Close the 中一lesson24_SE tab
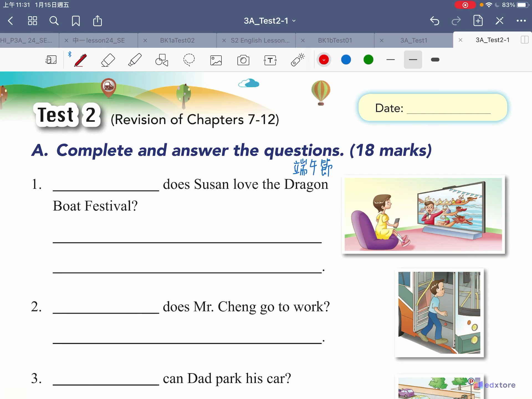The image size is (532, 399). [66, 40]
